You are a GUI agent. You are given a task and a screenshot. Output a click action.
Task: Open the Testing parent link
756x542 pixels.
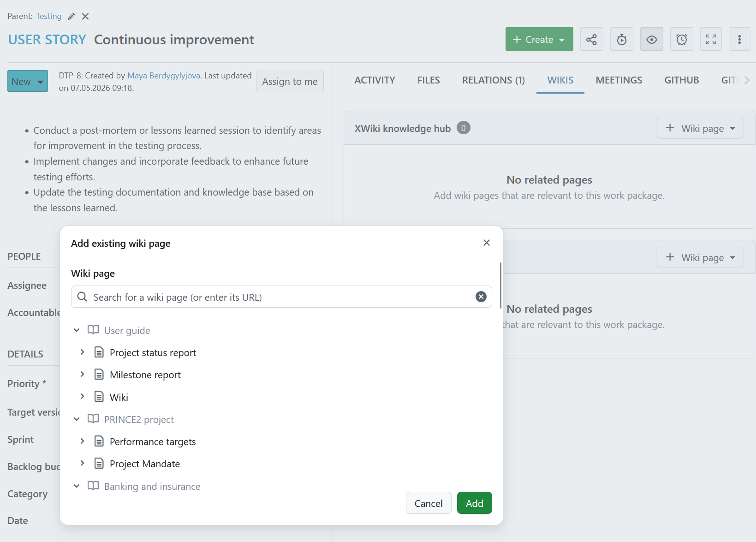coord(49,16)
